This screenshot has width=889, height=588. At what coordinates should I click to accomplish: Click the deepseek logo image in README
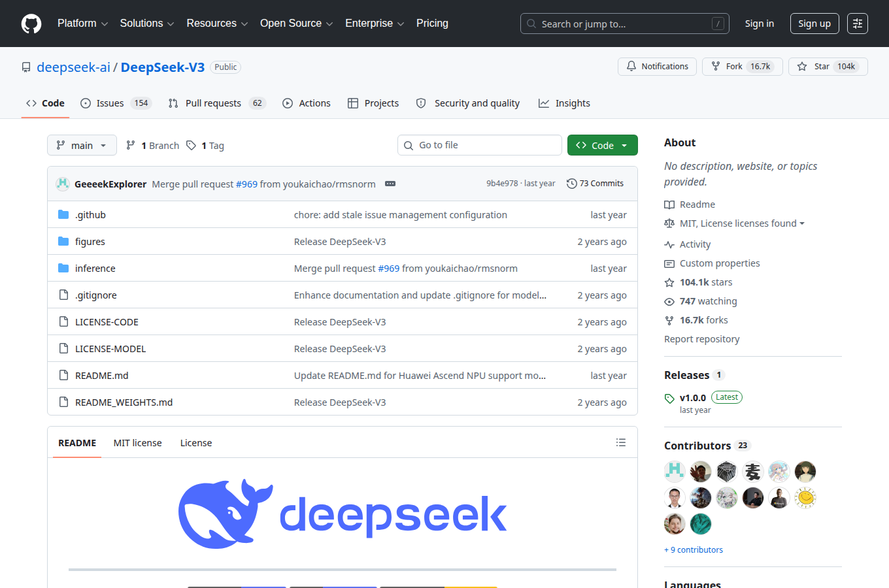click(x=343, y=514)
